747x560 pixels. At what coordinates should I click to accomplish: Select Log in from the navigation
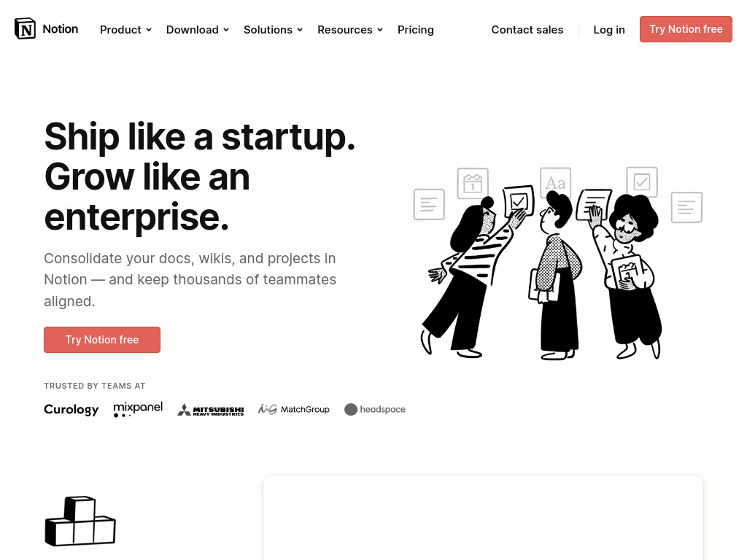click(609, 29)
